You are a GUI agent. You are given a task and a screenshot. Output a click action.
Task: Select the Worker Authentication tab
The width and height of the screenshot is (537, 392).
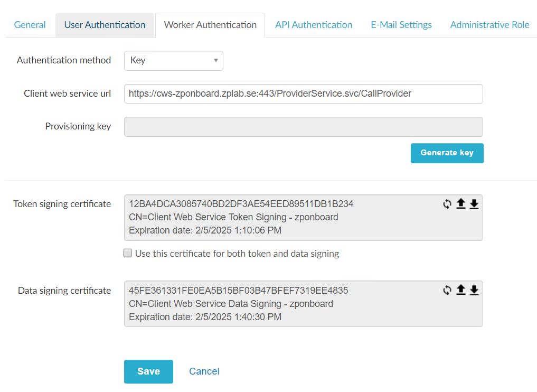tap(210, 25)
